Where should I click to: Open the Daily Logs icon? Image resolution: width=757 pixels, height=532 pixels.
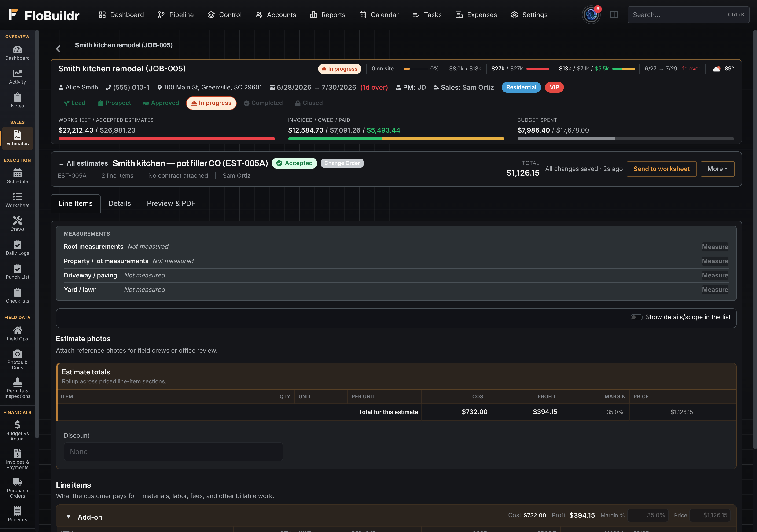tap(18, 244)
